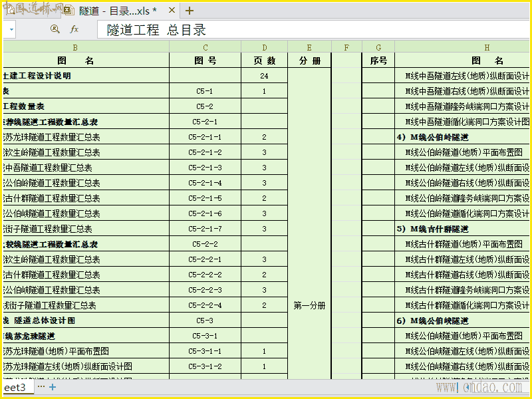Select M线中吾隧道循化端洞口方案设计图 cell
The height and width of the screenshot is (399, 532).
(x=462, y=122)
